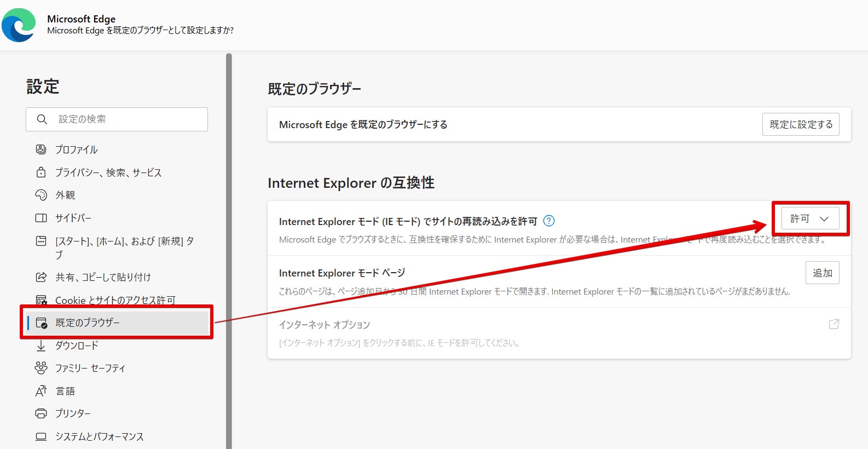868x449 pixels.
Task: Click the IE mode help question-mark icon
Action: click(x=549, y=221)
